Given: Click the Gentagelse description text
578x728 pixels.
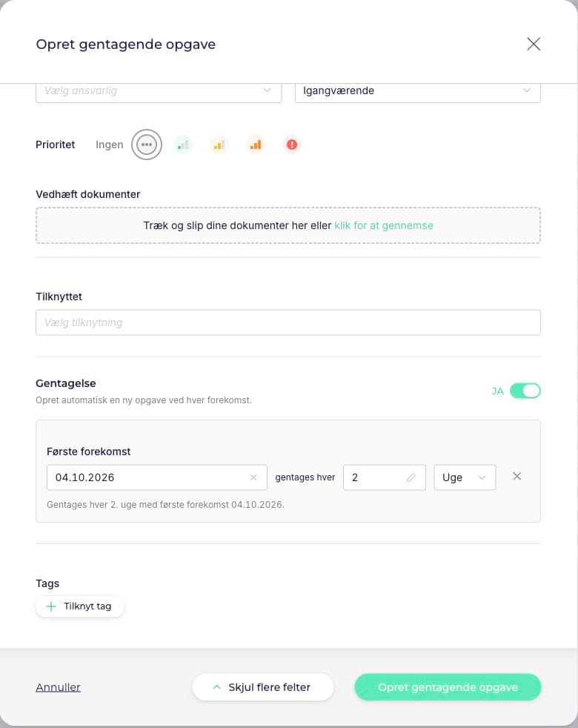Looking at the screenshot, I should pos(144,400).
